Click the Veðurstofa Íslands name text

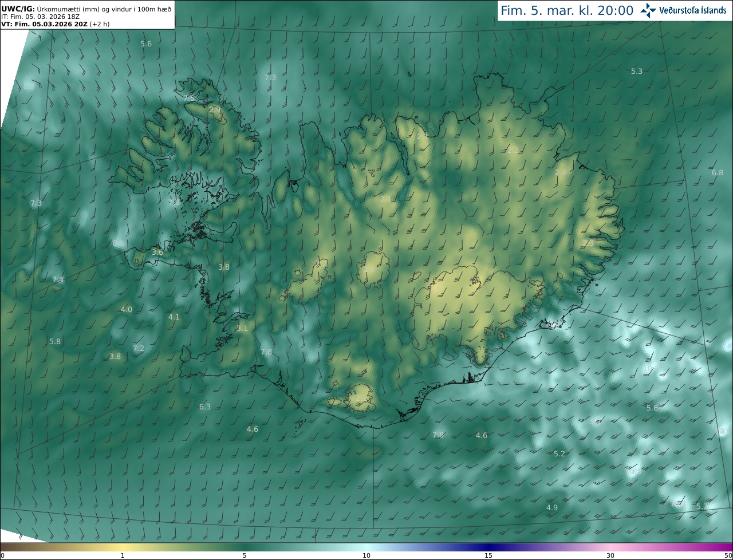pyautogui.click(x=693, y=10)
